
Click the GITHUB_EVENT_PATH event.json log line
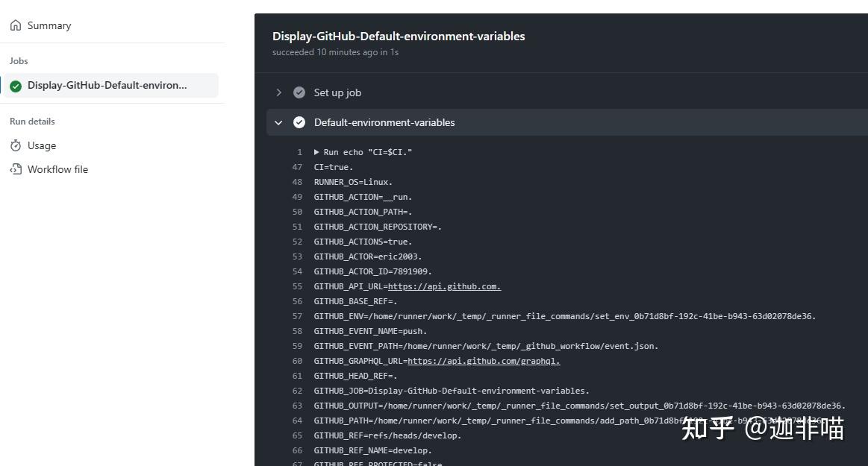pos(486,346)
